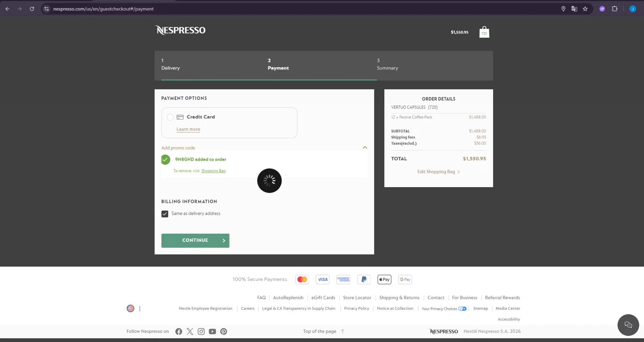Image resolution: width=644 pixels, height=342 pixels.
Task: Open the shopping bag icon showing 720
Action: click(x=484, y=32)
